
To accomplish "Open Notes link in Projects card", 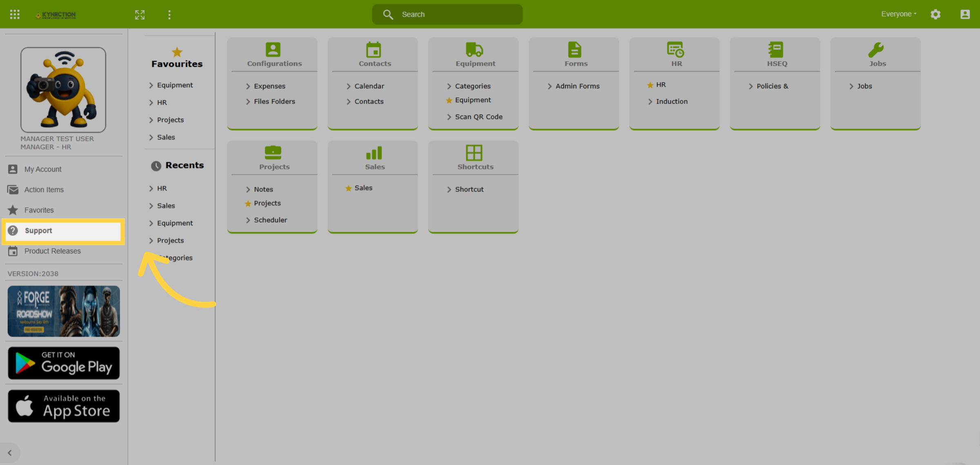I will 263,189.
